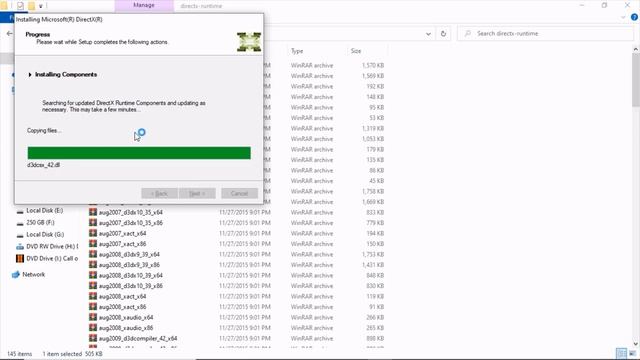Click the scrollbar down arrow in Explorer

pos(636,344)
